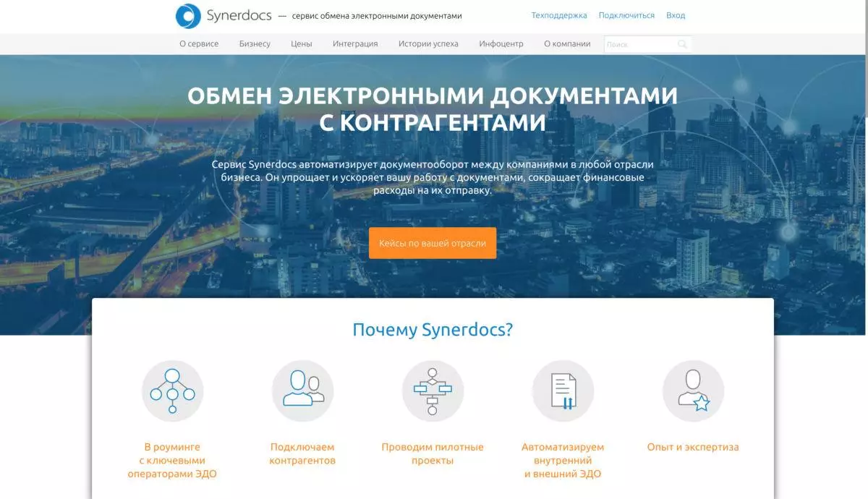The width and height of the screenshot is (868, 499).
Task: Click Автоматизируем внутренний и внешний ЭДО
Action: click(563, 461)
